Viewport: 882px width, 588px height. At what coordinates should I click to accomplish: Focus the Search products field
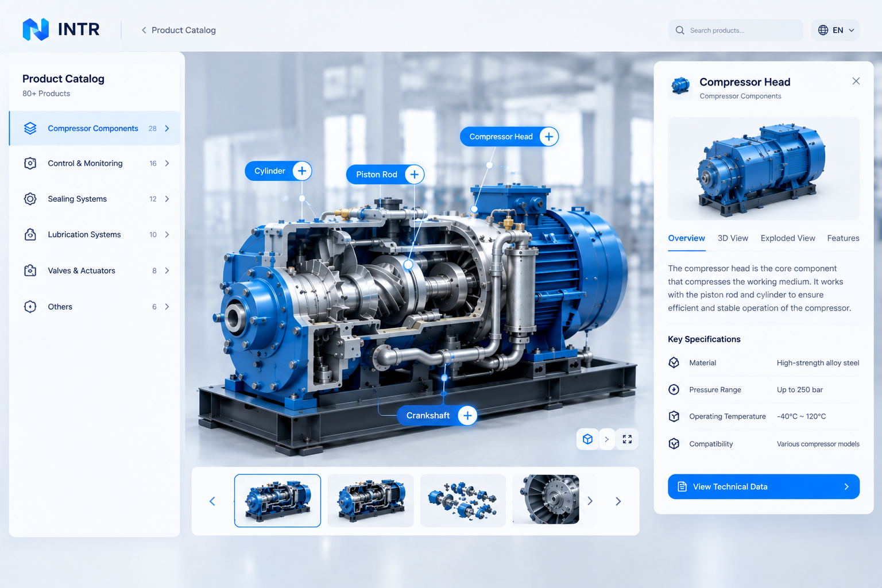tap(736, 30)
